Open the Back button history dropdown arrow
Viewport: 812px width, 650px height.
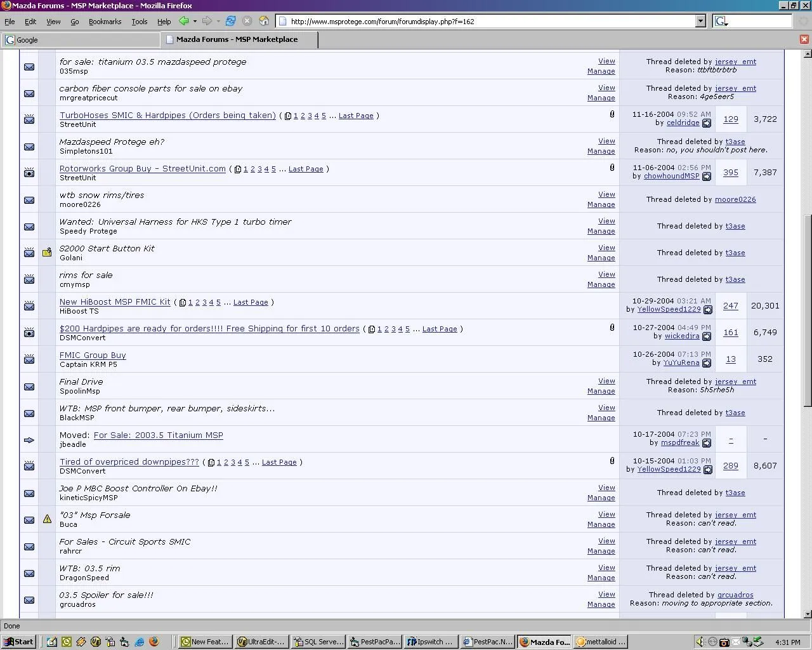tap(195, 21)
